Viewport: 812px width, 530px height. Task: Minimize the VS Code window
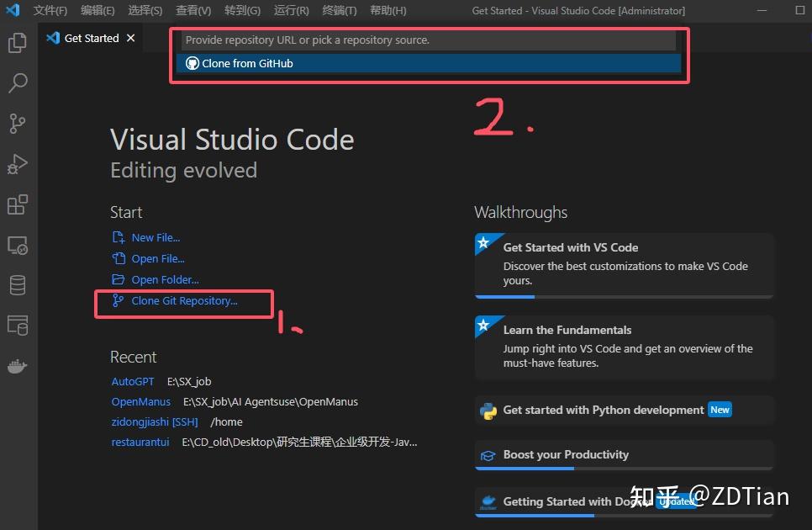(762, 10)
